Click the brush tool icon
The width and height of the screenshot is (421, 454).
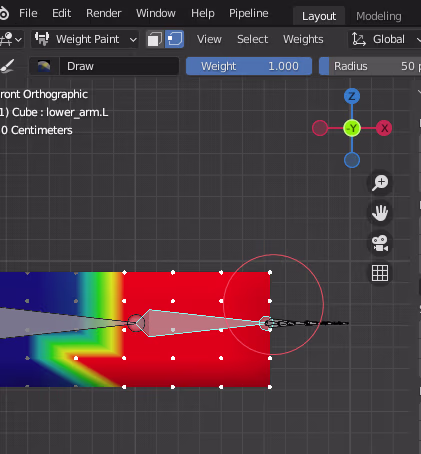(x=7, y=66)
